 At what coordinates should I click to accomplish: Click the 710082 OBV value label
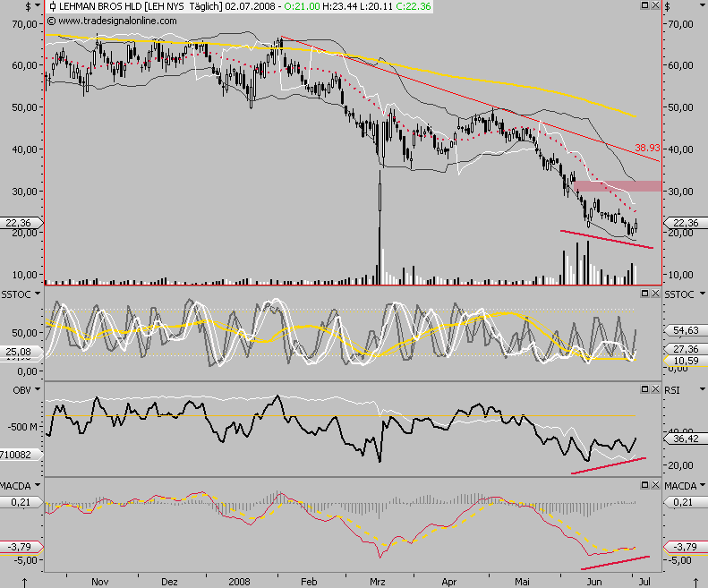[x=21, y=455]
